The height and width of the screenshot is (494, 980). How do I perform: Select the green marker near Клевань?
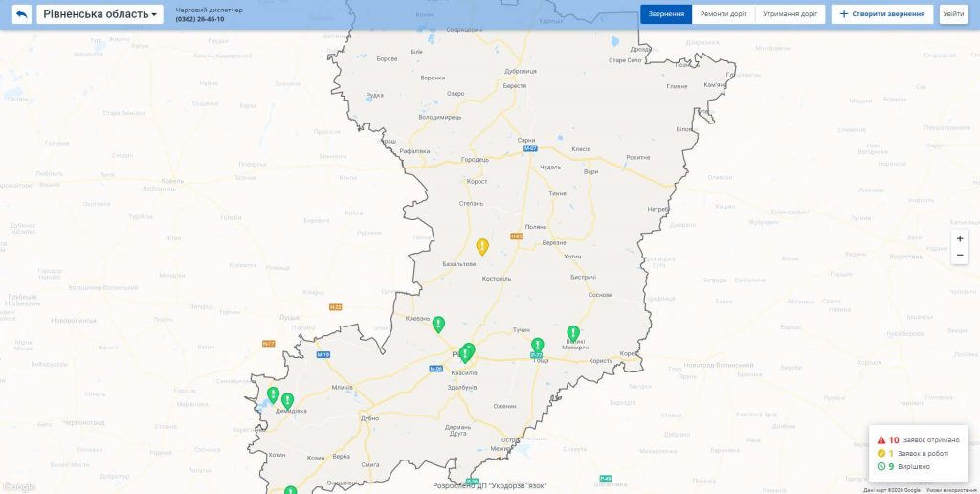click(438, 325)
